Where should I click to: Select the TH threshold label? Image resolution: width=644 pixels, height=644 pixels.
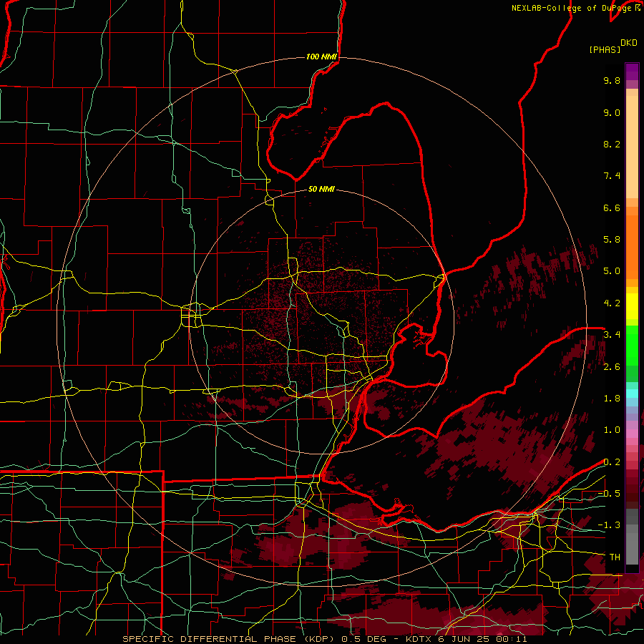(x=615, y=557)
